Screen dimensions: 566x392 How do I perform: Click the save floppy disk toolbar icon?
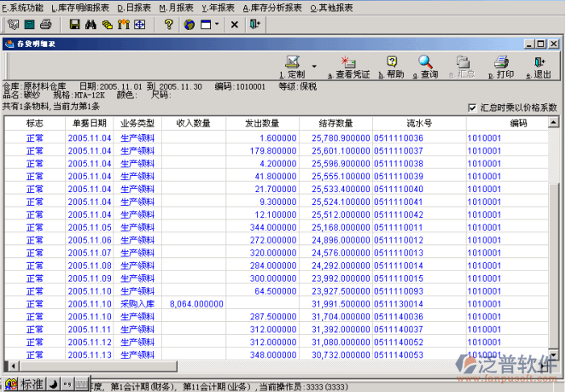74,24
